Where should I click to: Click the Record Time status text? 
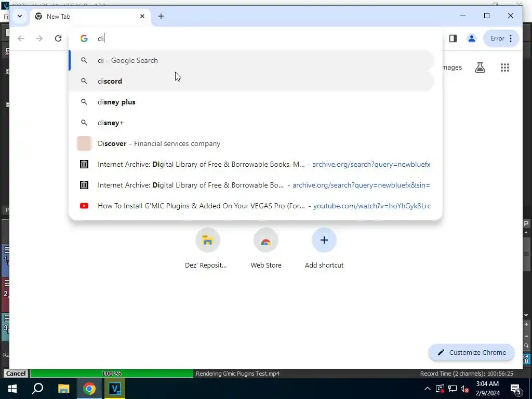pyautogui.click(x=467, y=374)
